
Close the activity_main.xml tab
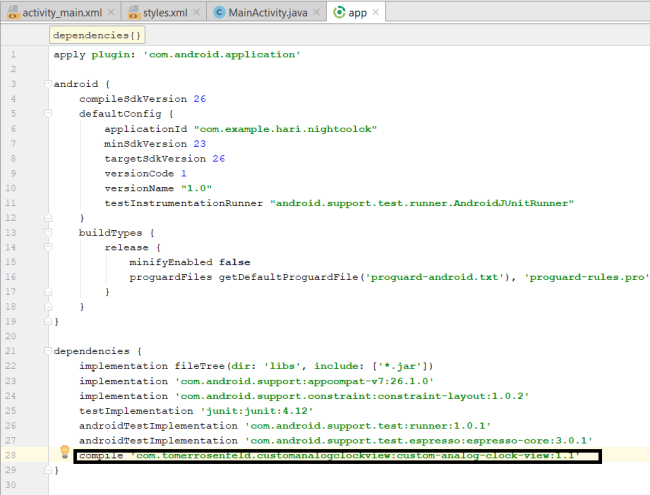111,12
